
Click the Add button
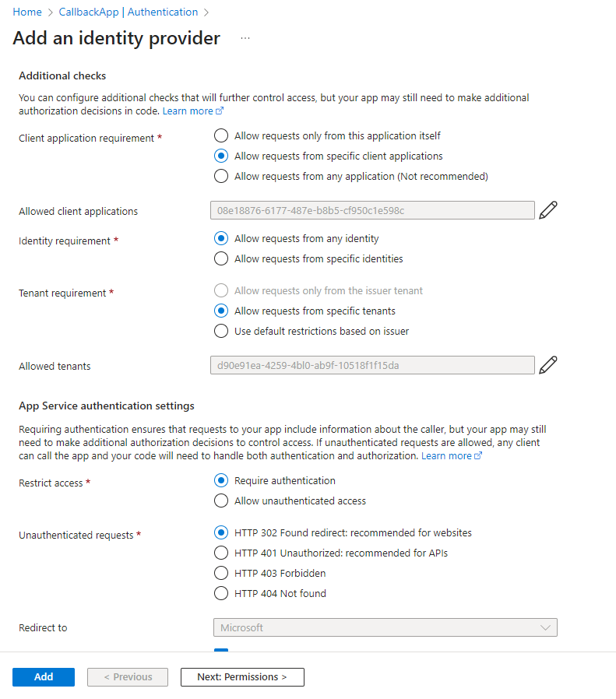pos(44,677)
